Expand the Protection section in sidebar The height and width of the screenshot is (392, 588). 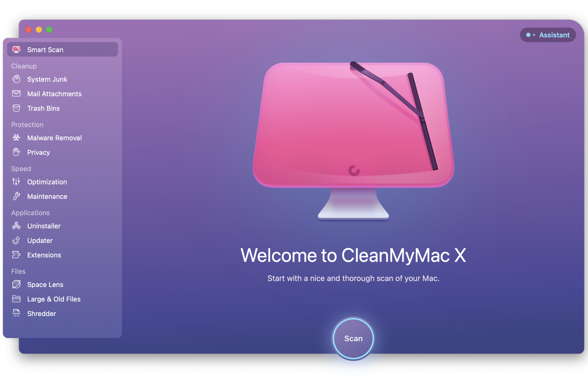(x=27, y=124)
